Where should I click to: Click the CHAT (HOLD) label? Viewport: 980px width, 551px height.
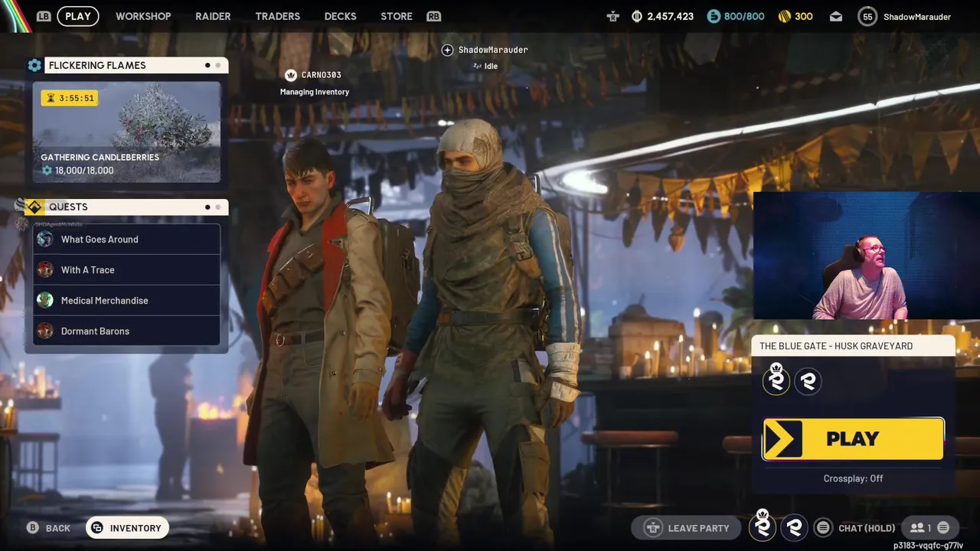(867, 528)
